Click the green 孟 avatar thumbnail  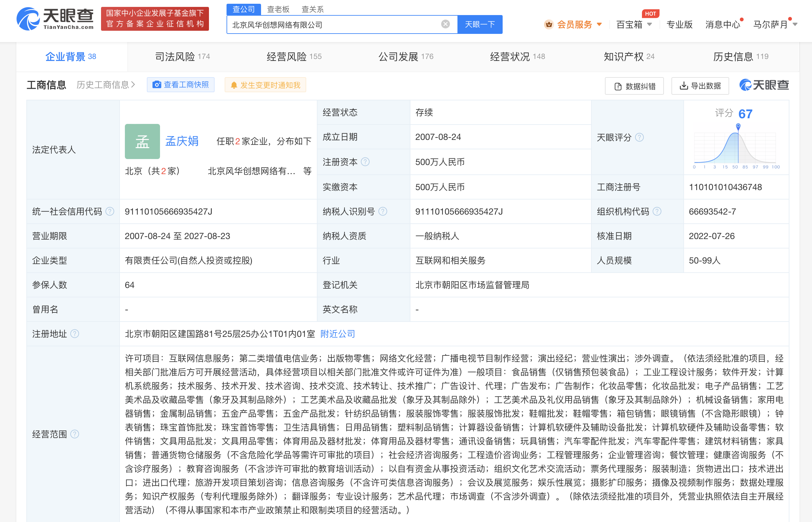click(x=142, y=141)
